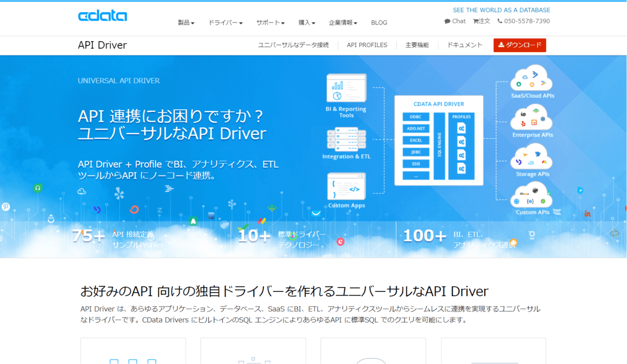
Task: Expand the サポート menu
Action: 270,22
